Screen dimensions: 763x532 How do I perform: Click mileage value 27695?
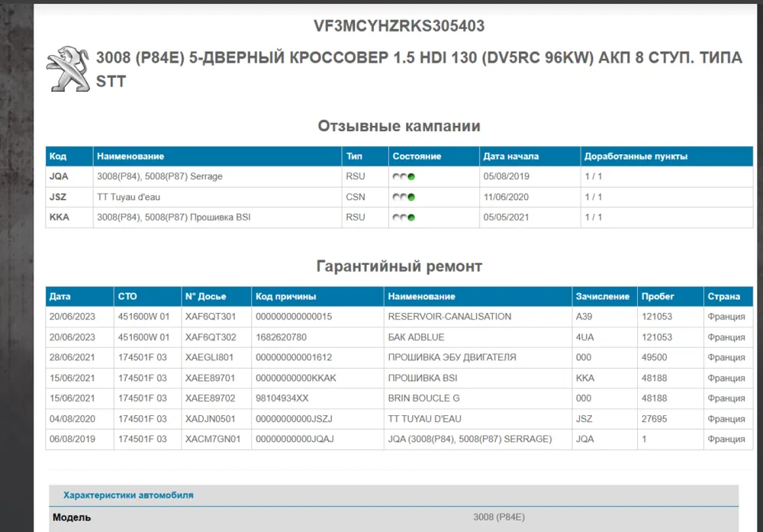655,418
